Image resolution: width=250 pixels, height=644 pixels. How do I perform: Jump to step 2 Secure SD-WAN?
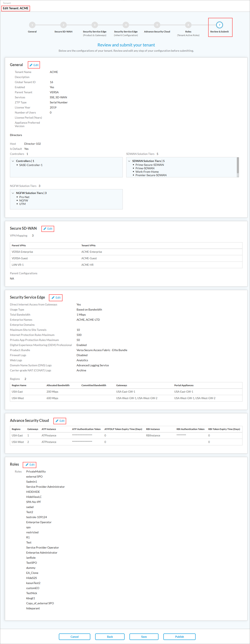coord(63,25)
